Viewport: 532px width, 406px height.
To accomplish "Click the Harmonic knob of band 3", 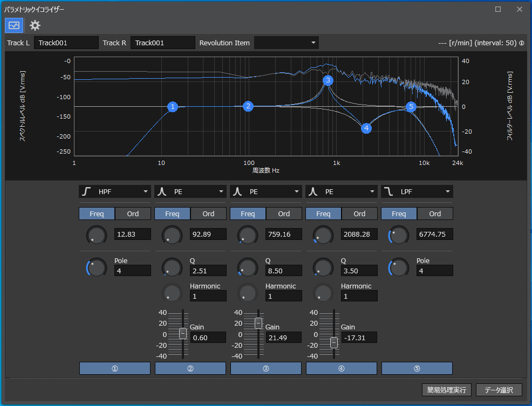I will click(248, 293).
